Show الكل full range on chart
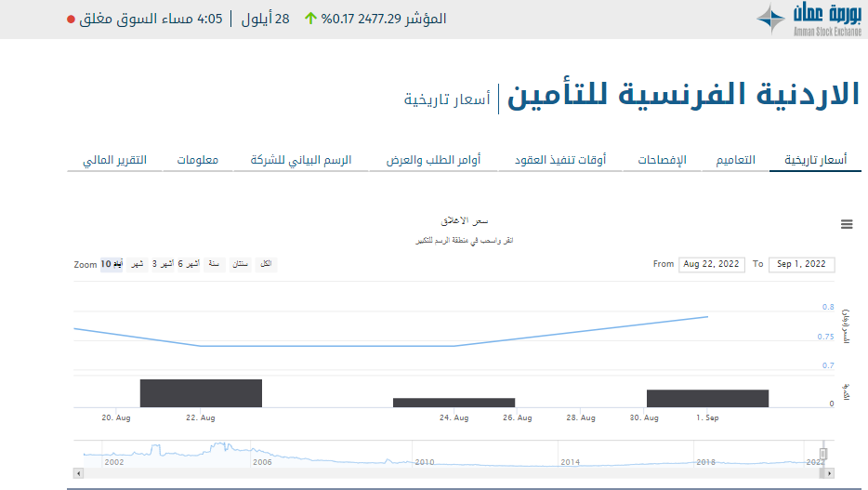Screen dimensions: 868x490 (x=267, y=264)
